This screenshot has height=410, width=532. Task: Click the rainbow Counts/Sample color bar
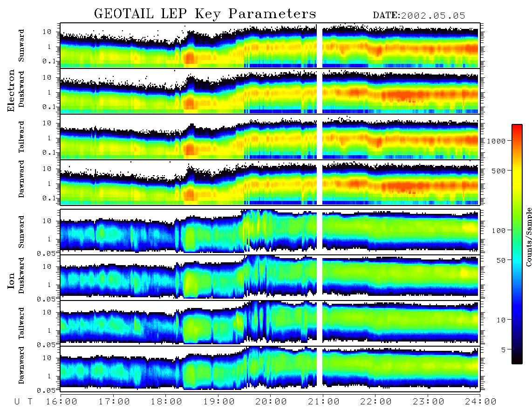tap(517, 244)
